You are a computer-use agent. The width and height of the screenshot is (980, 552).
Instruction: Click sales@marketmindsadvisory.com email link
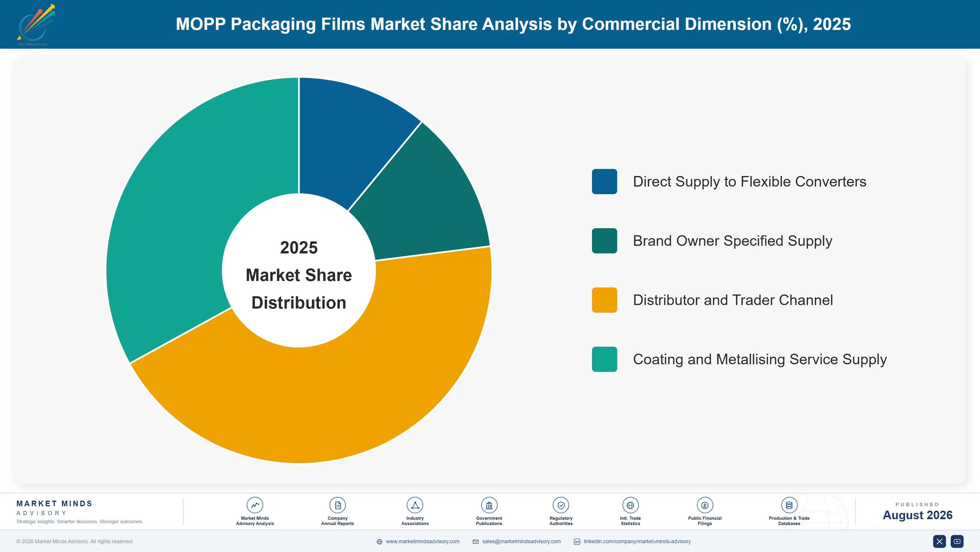coord(522,541)
